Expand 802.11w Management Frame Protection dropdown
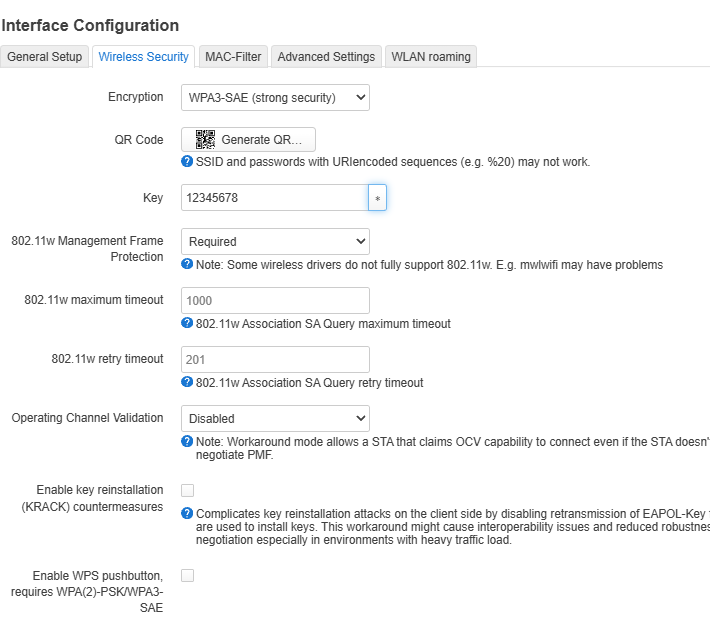 pos(275,241)
